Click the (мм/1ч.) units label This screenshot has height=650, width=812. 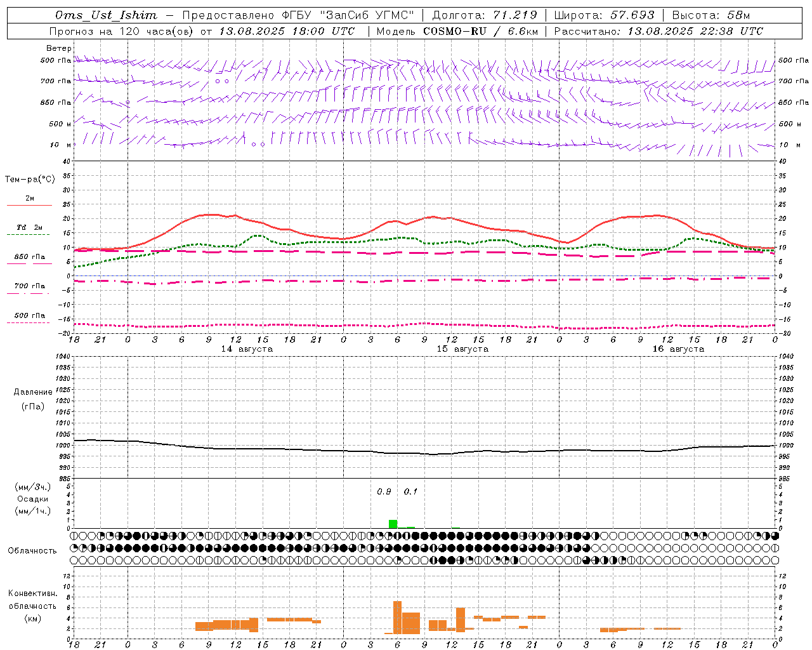click(x=32, y=511)
